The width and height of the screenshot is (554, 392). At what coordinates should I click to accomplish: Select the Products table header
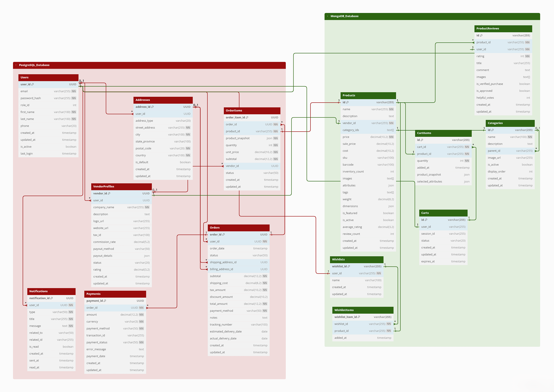(x=368, y=95)
